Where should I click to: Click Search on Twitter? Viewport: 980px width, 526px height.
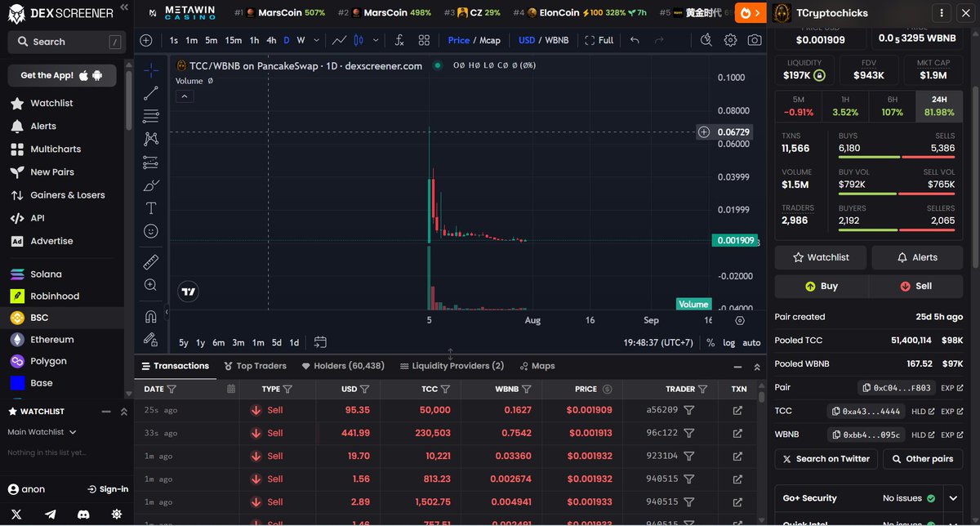(x=826, y=459)
